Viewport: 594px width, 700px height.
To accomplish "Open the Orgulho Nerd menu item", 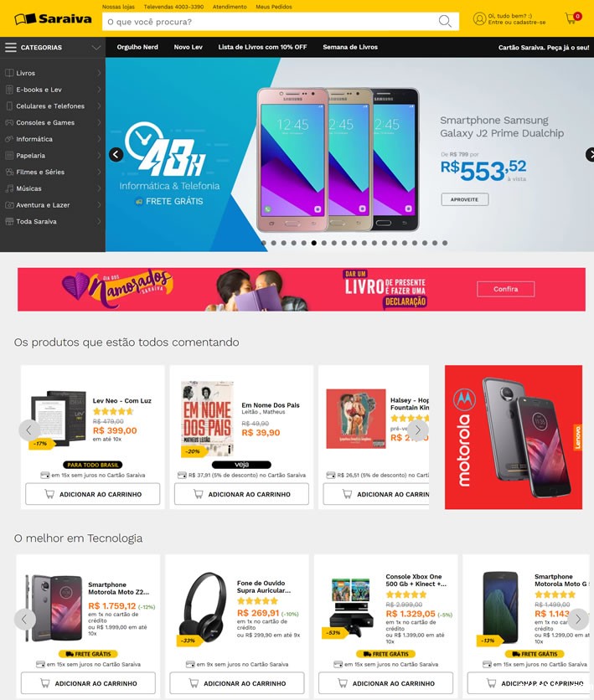I will point(137,47).
